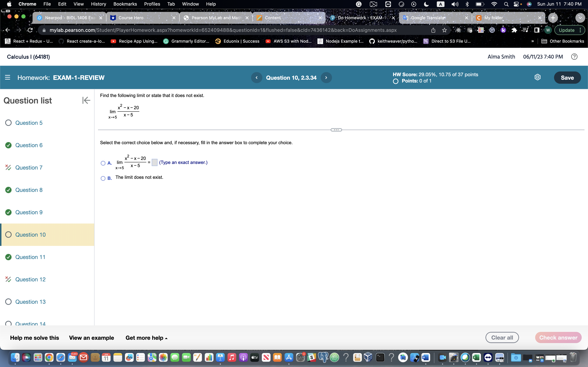Viewport: 588px width, 367px height.
Task: Select answer choice A radio button
Action: [x=103, y=163]
